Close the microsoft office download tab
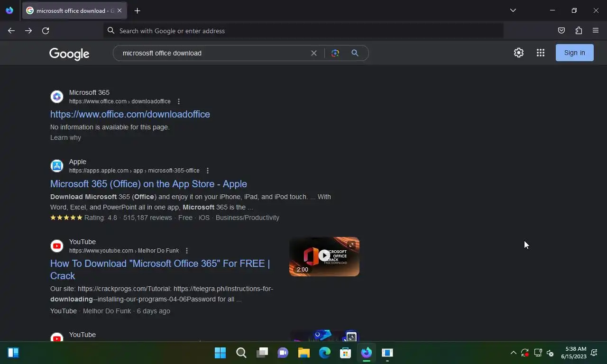 point(120,10)
